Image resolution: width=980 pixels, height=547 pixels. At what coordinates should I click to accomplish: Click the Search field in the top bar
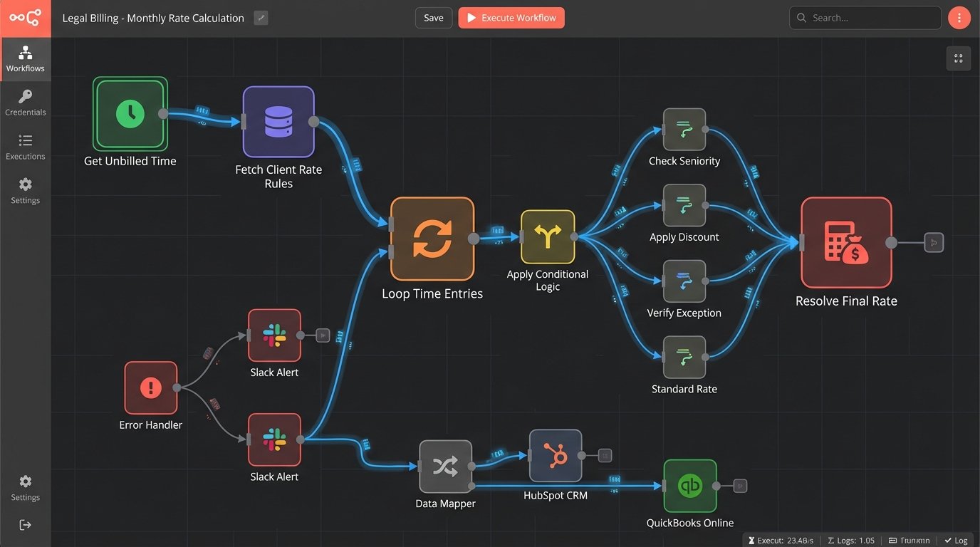(x=865, y=17)
